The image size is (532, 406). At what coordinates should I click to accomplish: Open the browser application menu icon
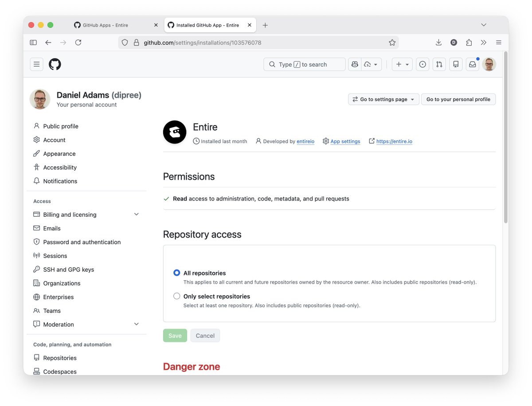pos(498,43)
